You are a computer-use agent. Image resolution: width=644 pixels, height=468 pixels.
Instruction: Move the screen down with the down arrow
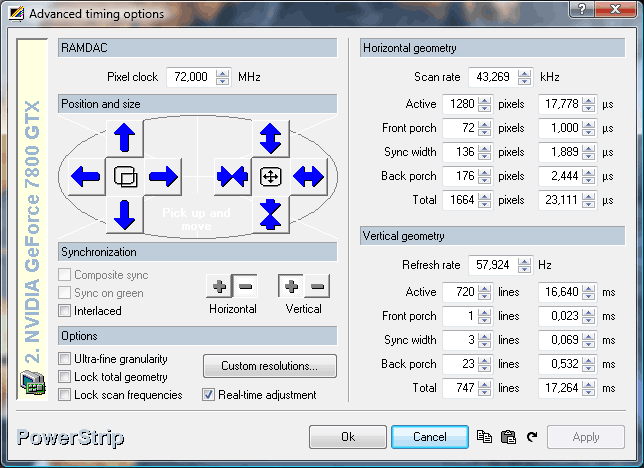coord(125,215)
